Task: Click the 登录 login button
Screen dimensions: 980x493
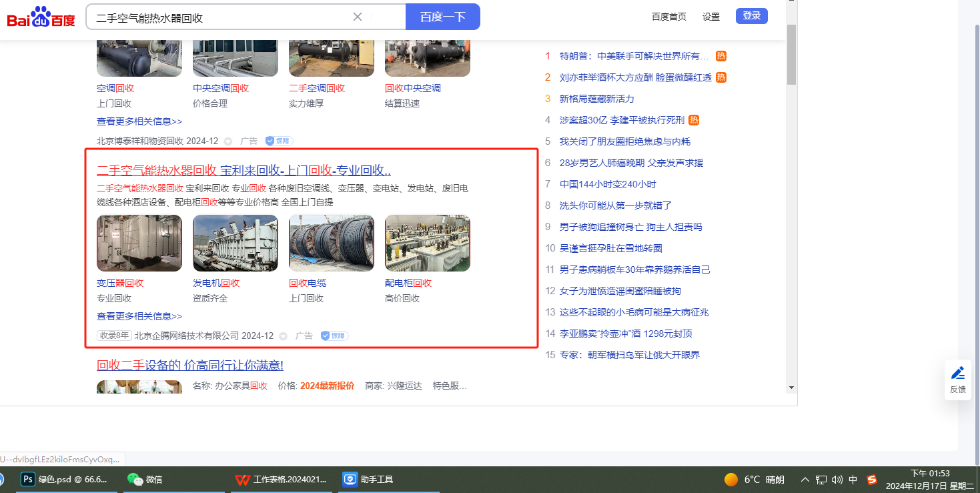Action: tap(751, 16)
